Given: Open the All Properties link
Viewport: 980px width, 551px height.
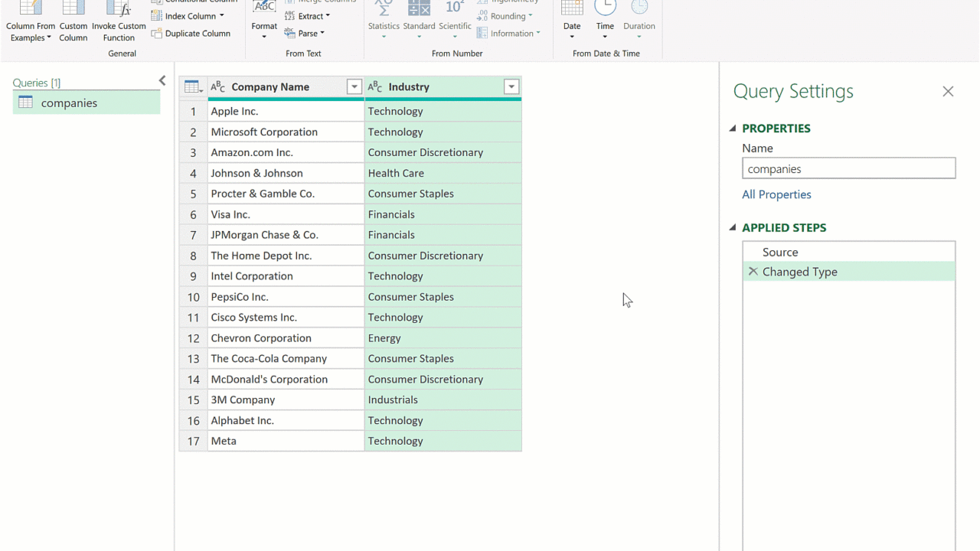Looking at the screenshot, I should tap(776, 194).
